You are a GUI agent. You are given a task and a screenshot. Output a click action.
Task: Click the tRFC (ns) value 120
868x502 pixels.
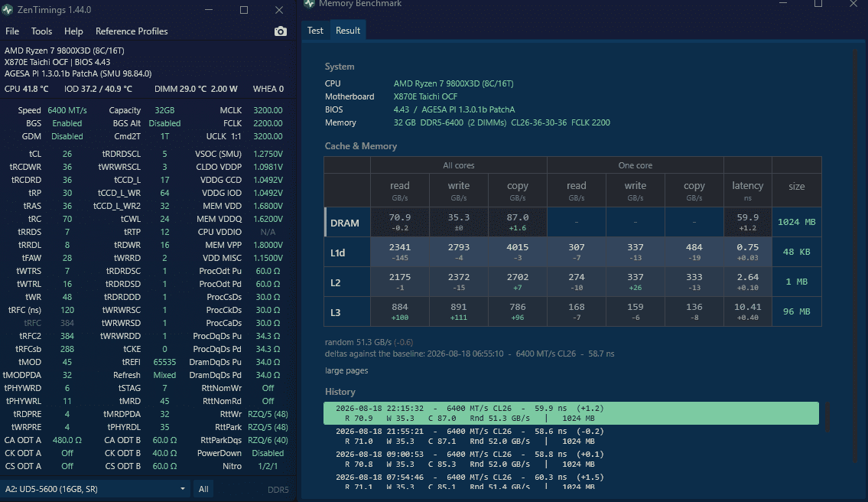pyautogui.click(x=67, y=310)
